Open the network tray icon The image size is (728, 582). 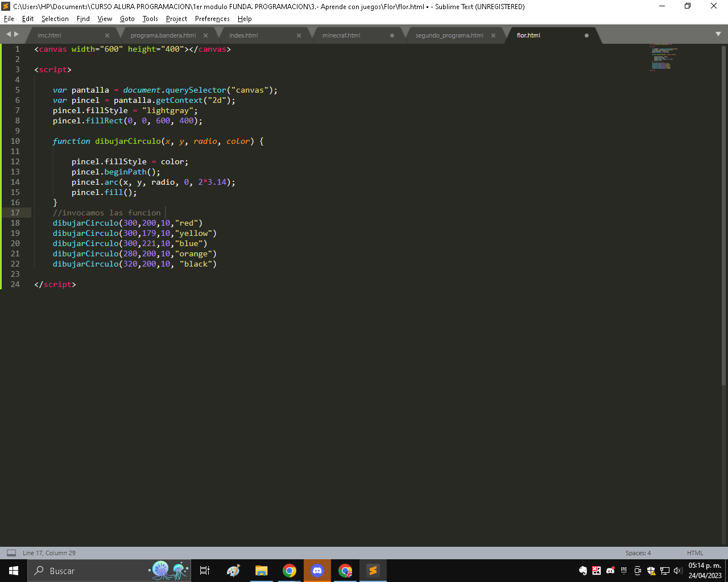coord(665,571)
